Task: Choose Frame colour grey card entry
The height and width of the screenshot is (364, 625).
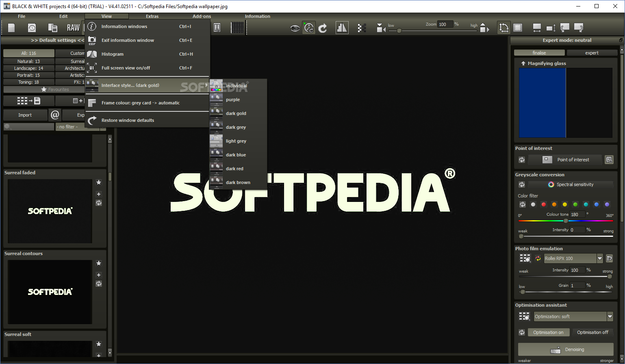Action: pyautogui.click(x=147, y=103)
